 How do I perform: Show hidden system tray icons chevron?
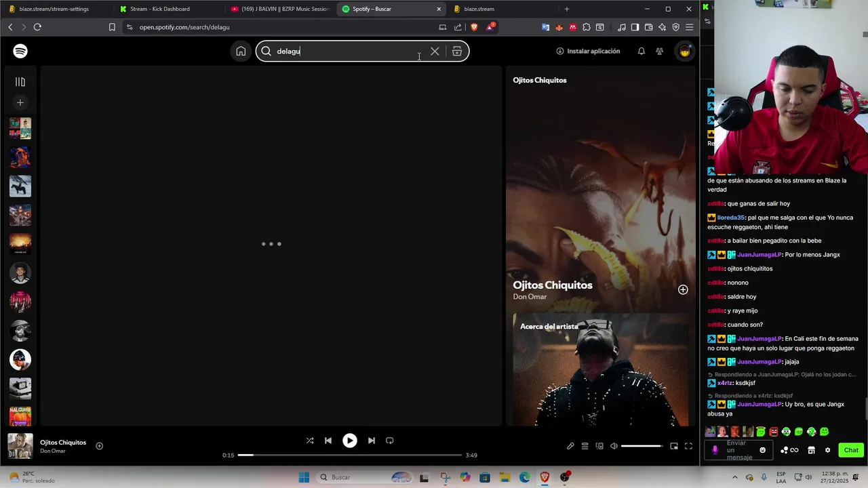pos(734,477)
